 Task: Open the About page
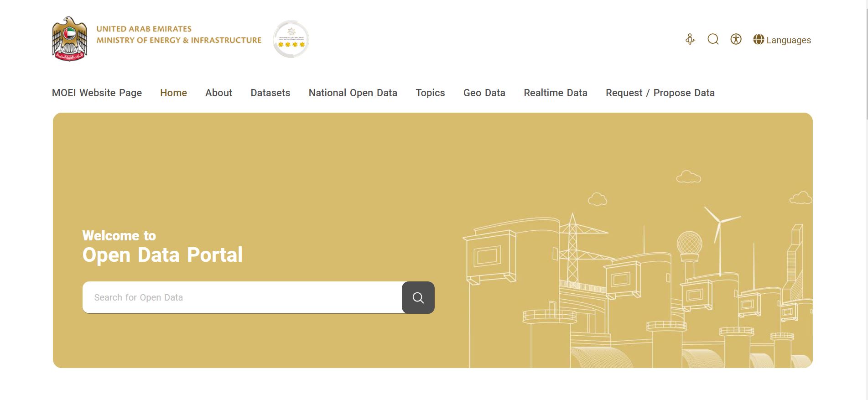point(218,93)
